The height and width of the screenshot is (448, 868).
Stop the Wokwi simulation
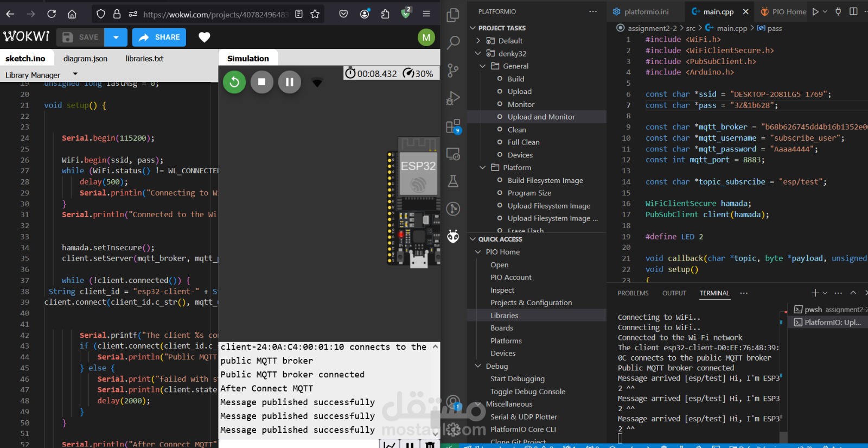[262, 82]
